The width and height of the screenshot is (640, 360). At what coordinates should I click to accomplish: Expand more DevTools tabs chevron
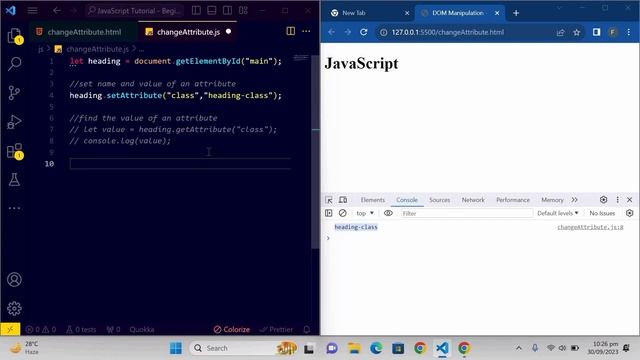575,200
